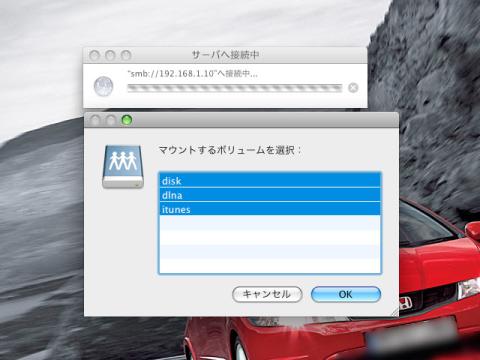The image size is (480, 360).
Task: Click the green zoom button of volume dialog
Action: (127, 120)
